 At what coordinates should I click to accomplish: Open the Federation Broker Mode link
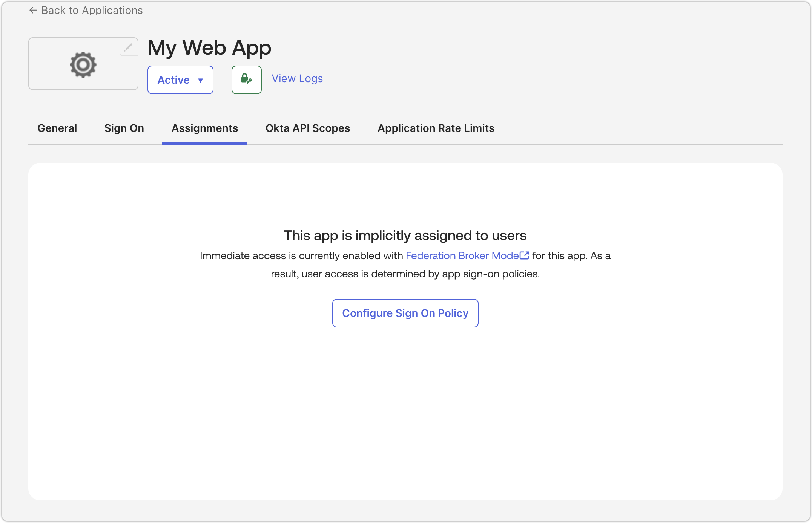tap(462, 256)
